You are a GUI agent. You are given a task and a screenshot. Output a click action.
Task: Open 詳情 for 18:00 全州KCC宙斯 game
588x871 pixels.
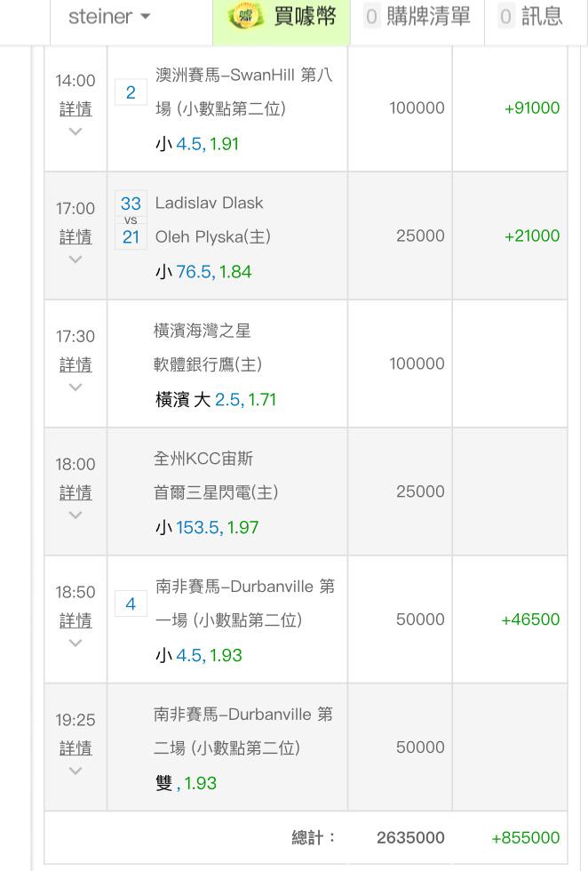(75, 491)
